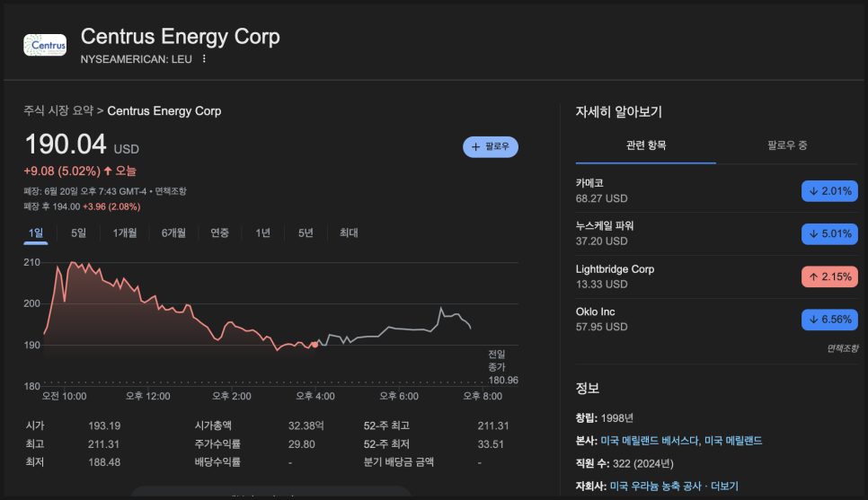This screenshot has width=868, height=500.
Task: Show the 최대 chart range
Action: click(349, 232)
